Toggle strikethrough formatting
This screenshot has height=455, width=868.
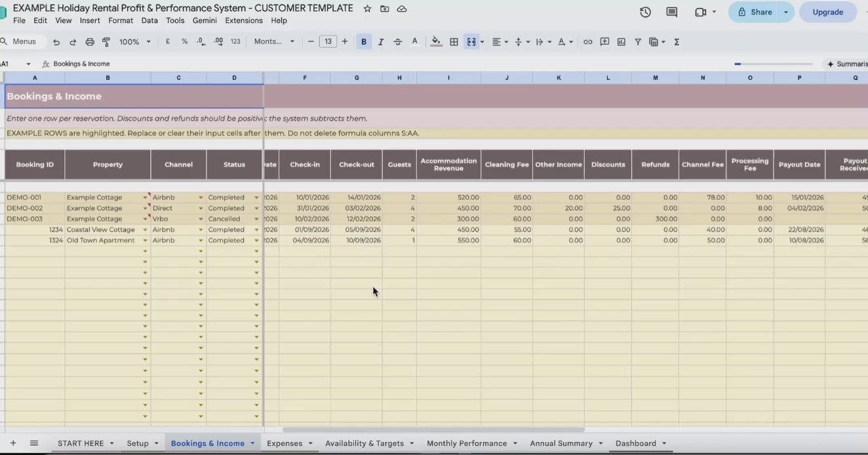point(397,41)
